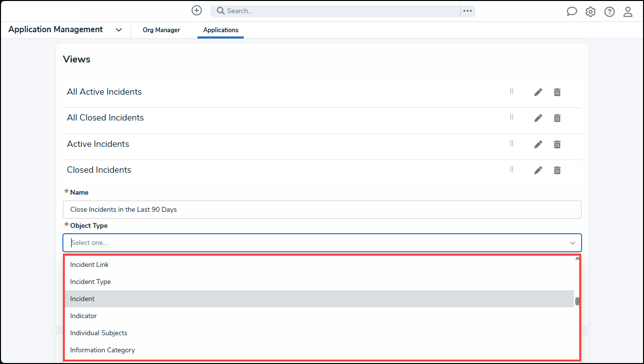Click the All Closed Incidents row text
The height and width of the screenshot is (364, 644).
pos(105,118)
